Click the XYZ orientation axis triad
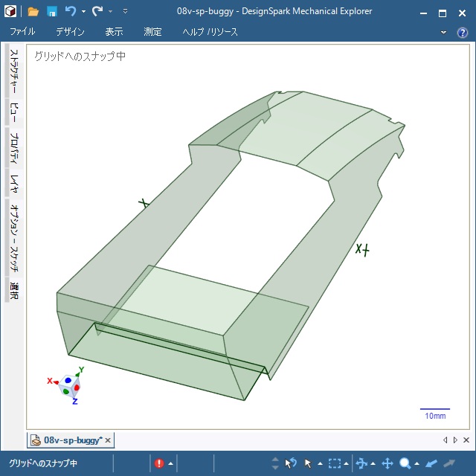This screenshot has width=476, height=476. (70, 385)
